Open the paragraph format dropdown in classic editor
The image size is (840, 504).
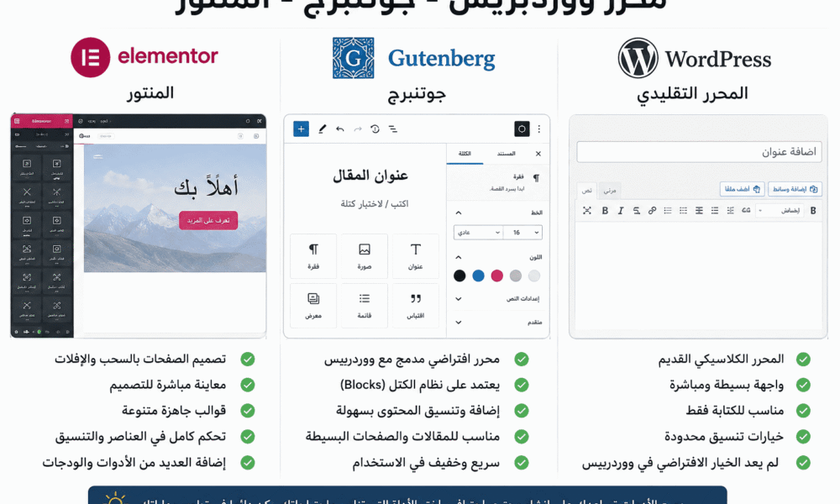pyautogui.click(x=780, y=211)
